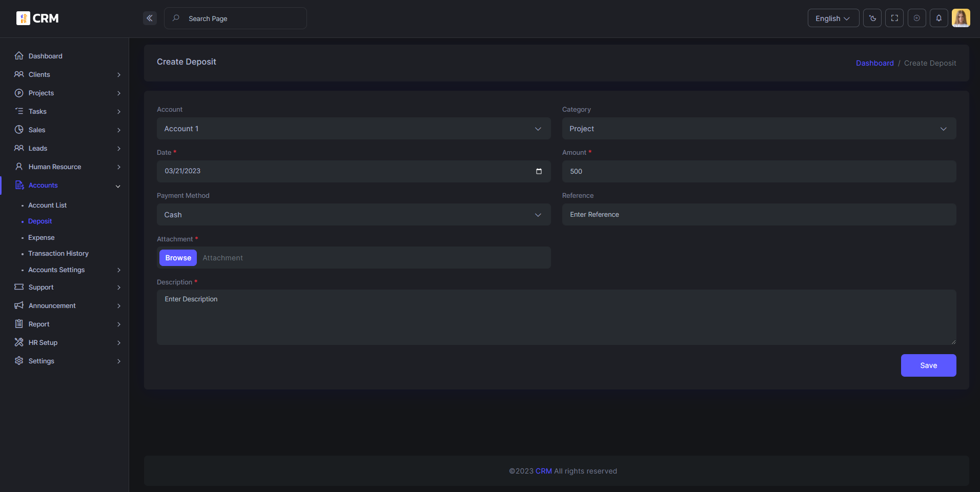Open the user profile avatar
This screenshot has height=492, width=980.
tap(961, 18)
